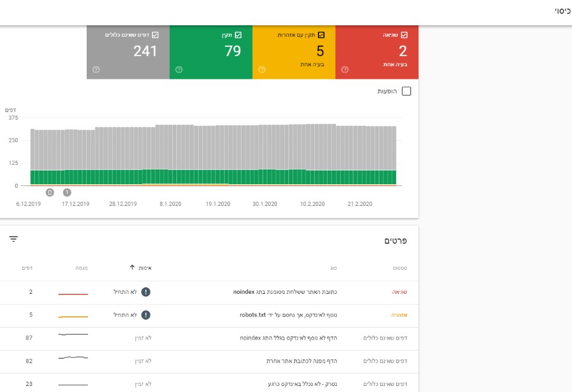Click the 21.2.2020 date on chart axis
The image size is (572, 392).
pos(359,204)
